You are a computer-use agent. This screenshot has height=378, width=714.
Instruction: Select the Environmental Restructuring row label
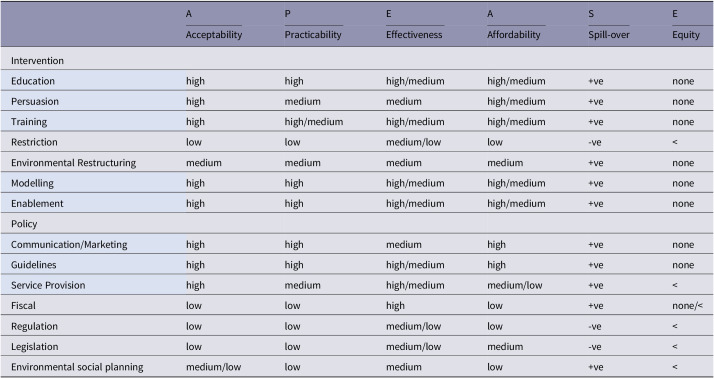point(73,163)
